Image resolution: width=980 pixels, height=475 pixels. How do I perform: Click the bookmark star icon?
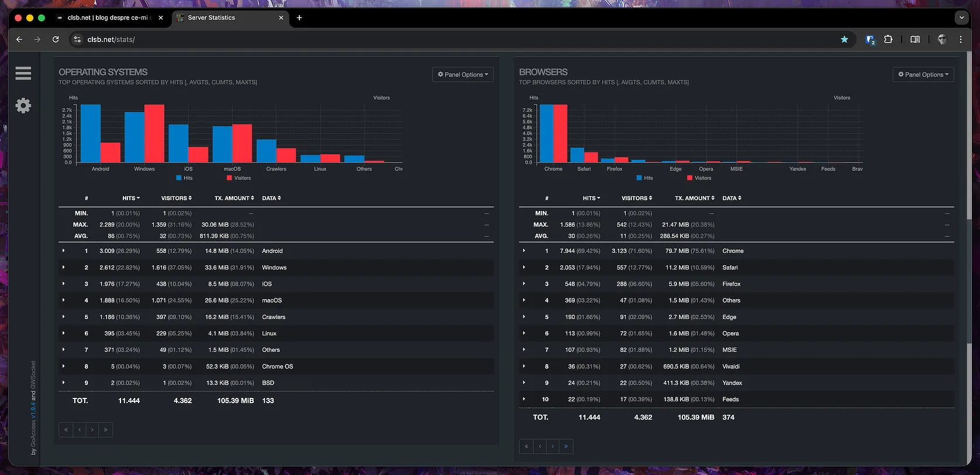(x=844, y=40)
